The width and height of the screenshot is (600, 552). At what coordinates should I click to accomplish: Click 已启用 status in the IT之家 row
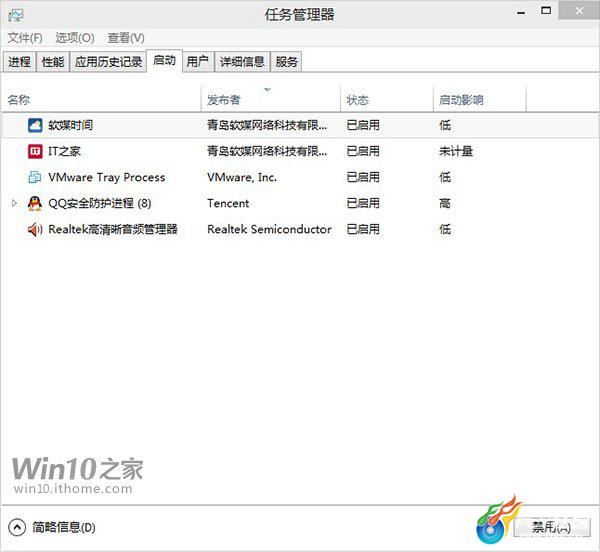[363, 151]
